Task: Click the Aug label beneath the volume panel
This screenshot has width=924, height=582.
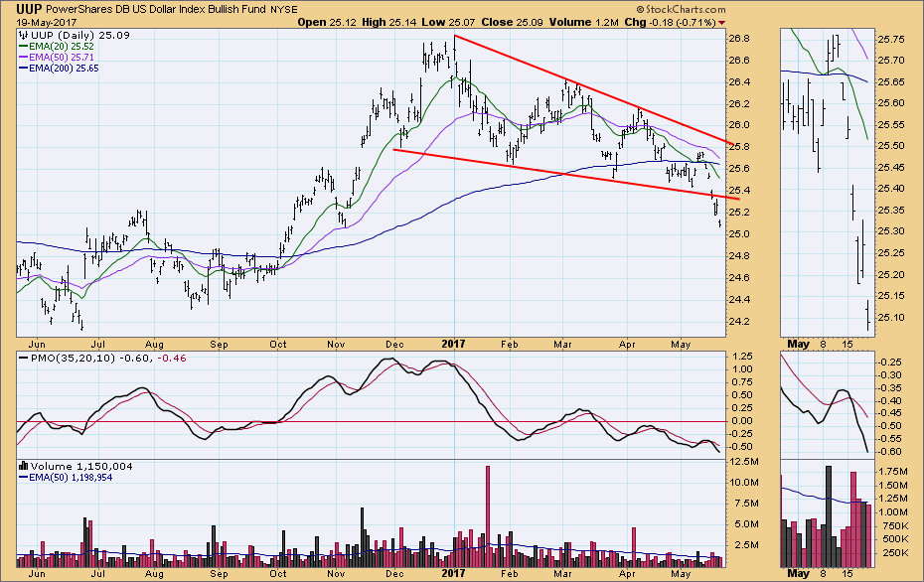Action: pyautogui.click(x=154, y=573)
